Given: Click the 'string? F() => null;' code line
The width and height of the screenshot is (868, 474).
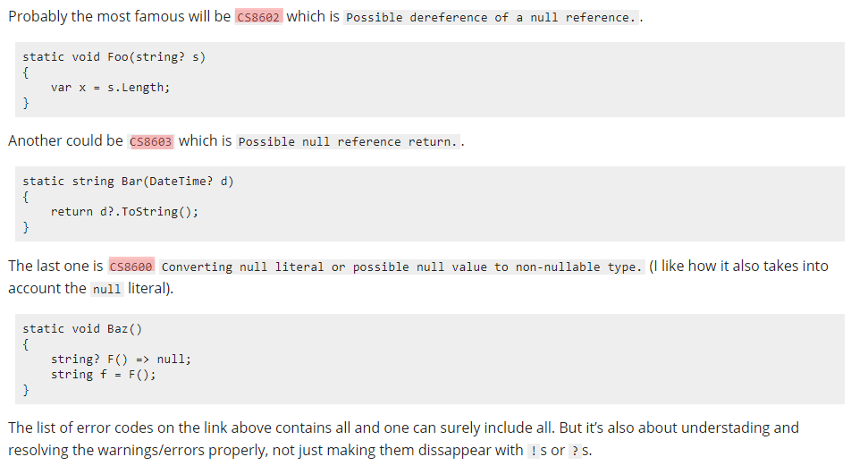Looking at the screenshot, I should point(121,359).
